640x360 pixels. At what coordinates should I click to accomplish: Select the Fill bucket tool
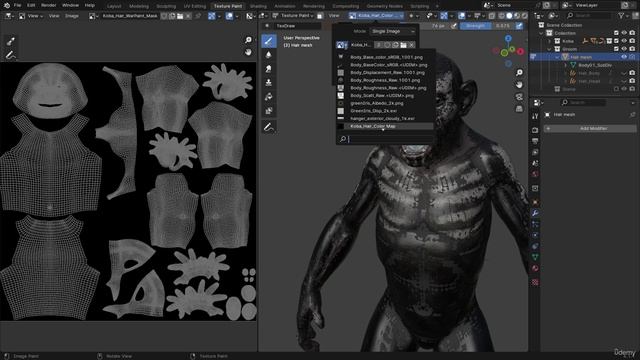coord(269,97)
